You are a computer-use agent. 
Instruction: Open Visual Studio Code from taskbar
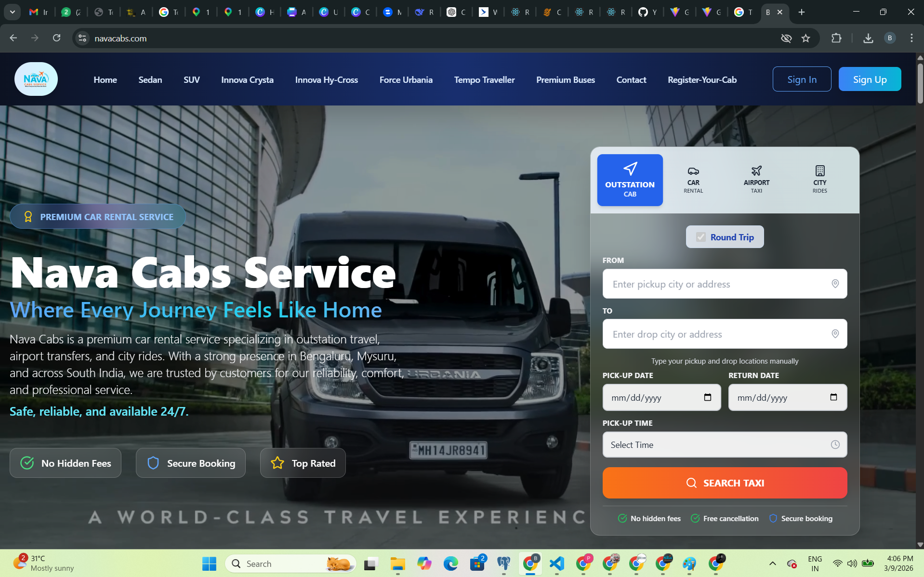point(557,564)
